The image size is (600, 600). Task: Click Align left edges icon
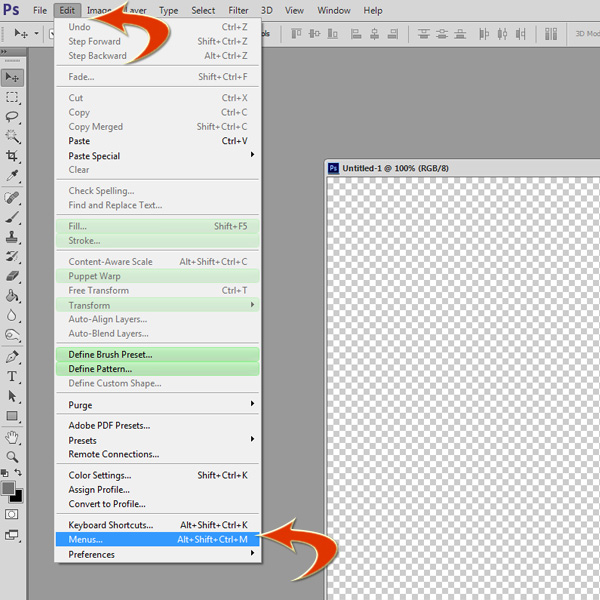tap(356, 34)
